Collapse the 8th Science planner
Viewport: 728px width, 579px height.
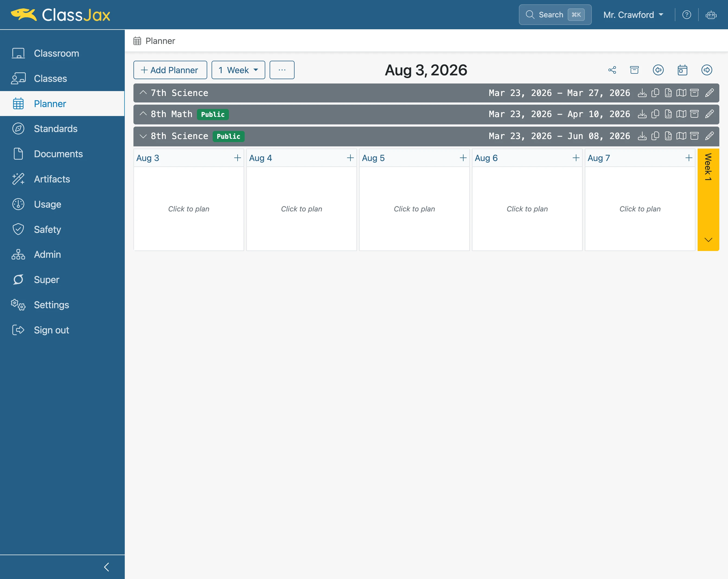pyautogui.click(x=143, y=136)
